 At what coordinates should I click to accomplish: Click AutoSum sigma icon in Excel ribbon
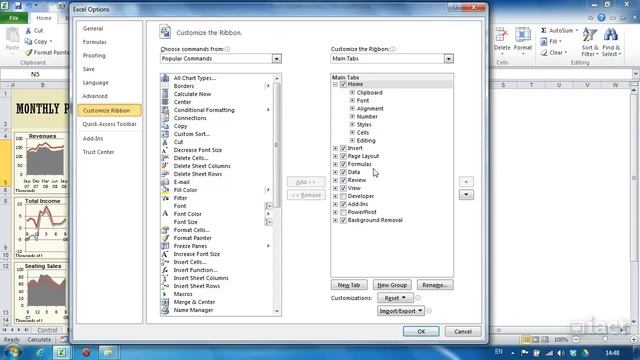pos(544,31)
